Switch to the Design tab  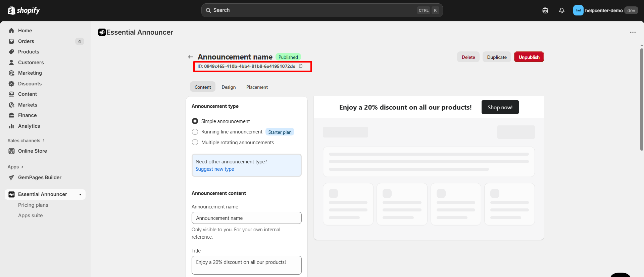229,87
